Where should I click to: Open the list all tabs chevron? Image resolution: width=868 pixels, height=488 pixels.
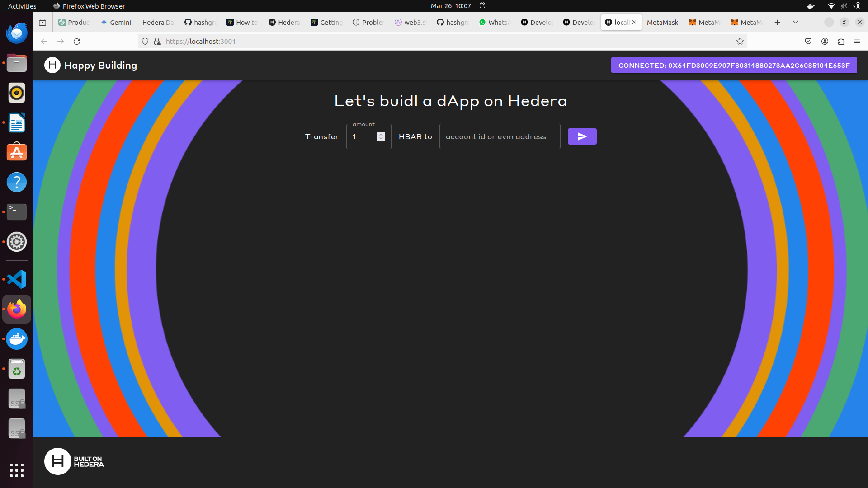(x=795, y=22)
